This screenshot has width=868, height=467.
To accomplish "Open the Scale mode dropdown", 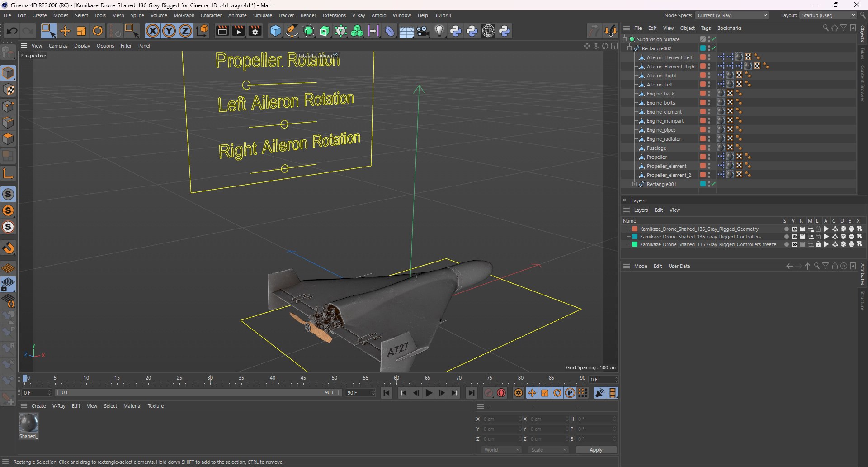I will click(549, 450).
